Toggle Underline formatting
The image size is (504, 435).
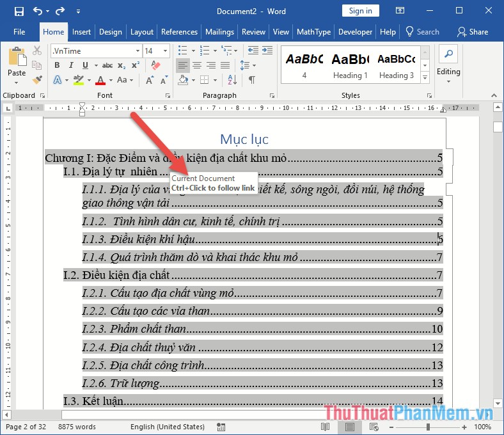(x=85, y=65)
